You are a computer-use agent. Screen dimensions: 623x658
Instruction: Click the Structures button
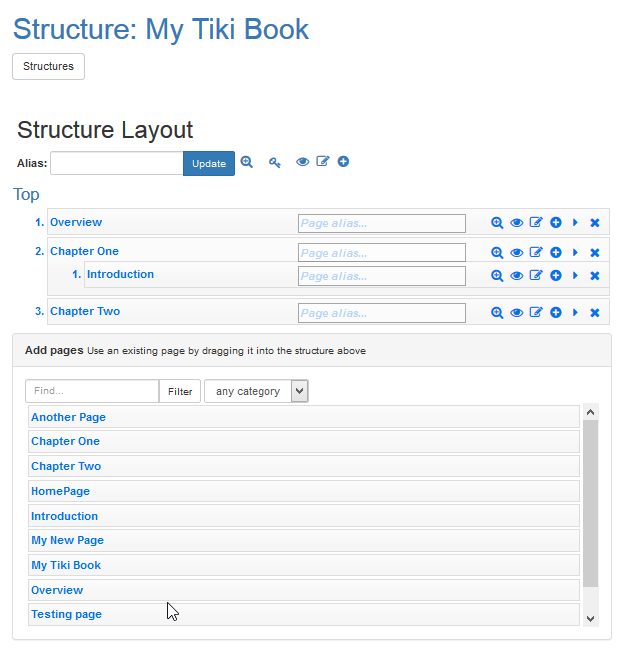(48, 66)
